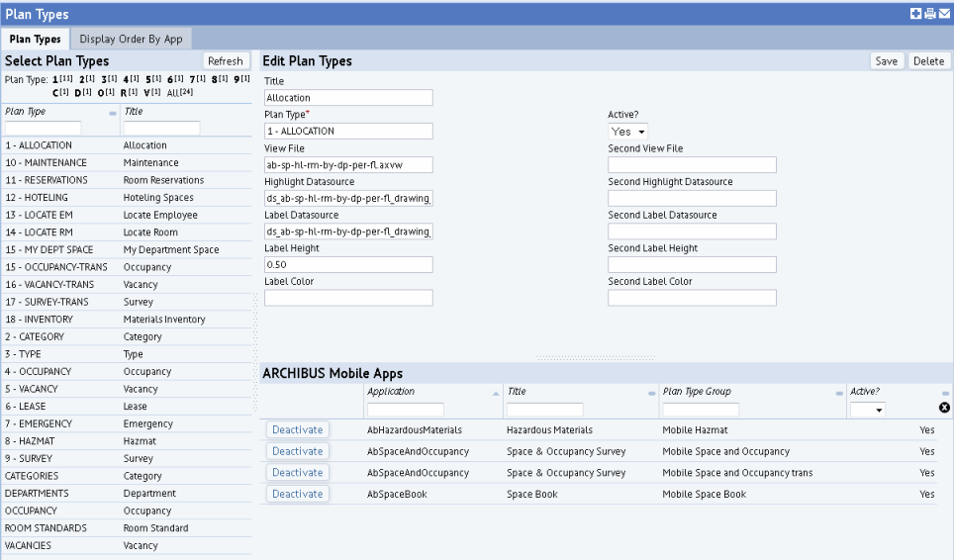Deactivate the AbHazardousMaterials app
The width and height of the screenshot is (954, 560).
(x=298, y=429)
